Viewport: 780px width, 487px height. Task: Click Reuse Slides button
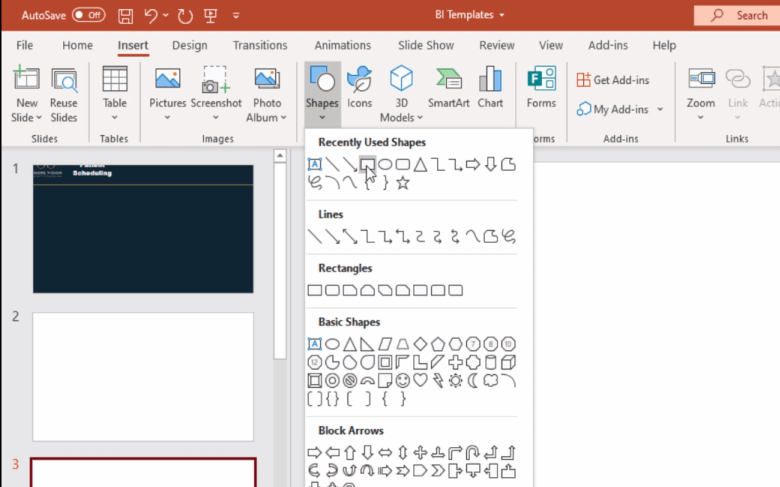click(64, 94)
